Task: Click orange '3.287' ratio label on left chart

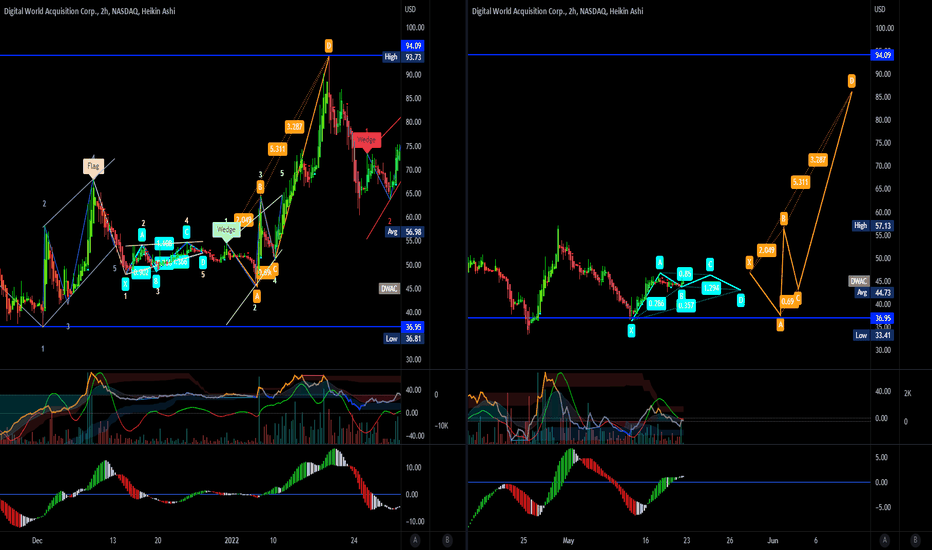Action: point(294,127)
